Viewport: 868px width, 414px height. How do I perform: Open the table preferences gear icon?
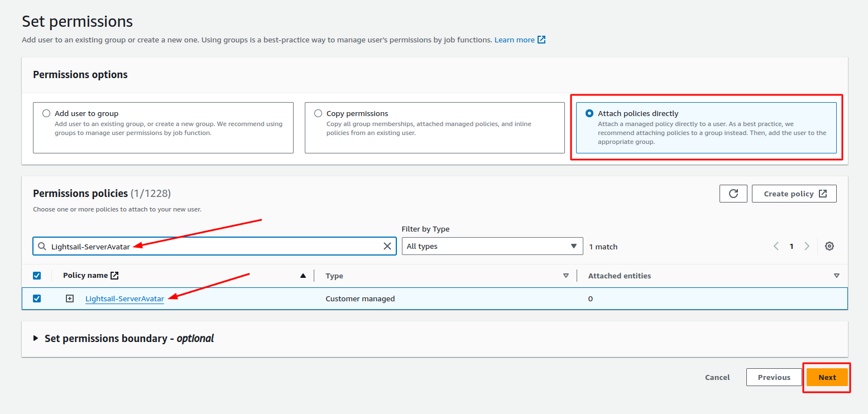click(x=829, y=246)
